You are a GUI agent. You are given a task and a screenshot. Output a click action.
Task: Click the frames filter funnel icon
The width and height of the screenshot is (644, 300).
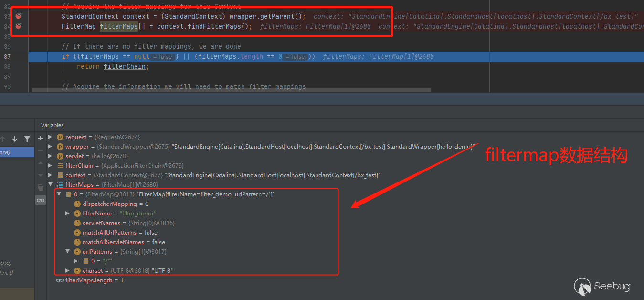point(27,139)
